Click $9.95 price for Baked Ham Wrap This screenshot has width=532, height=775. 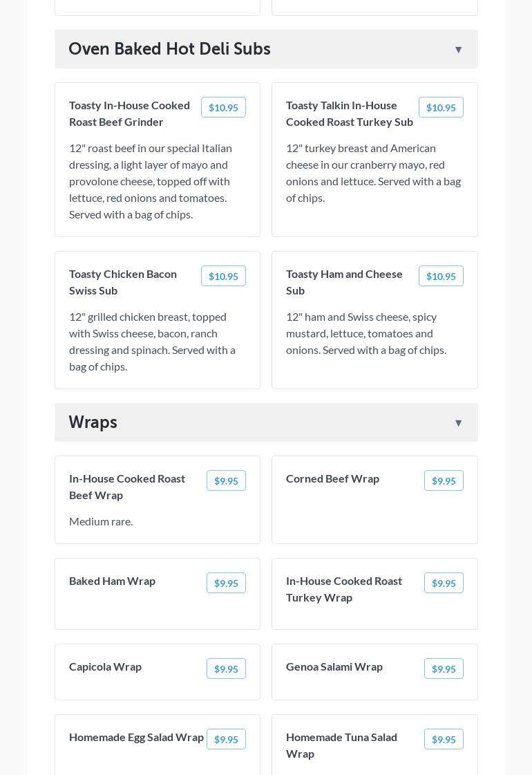pyautogui.click(x=226, y=583)
